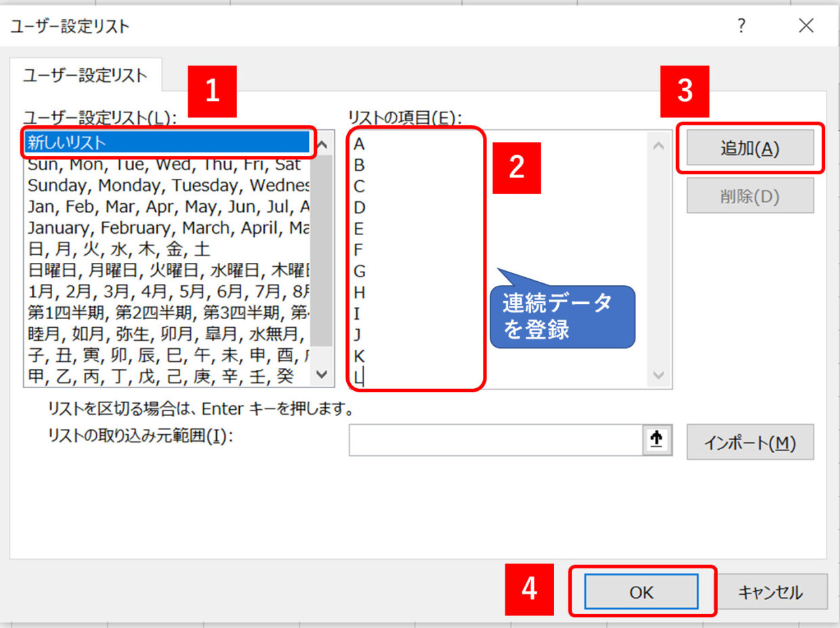Select the Sun, Mon, Tue list entry
This screenshot has width=840, height=628.
(167, 165)
